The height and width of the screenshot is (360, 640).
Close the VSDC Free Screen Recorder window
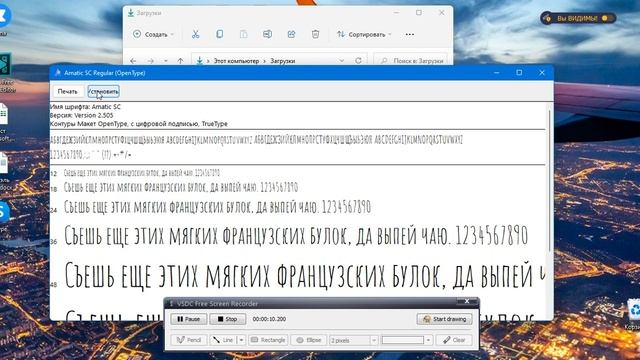click(x=467, y=302)
